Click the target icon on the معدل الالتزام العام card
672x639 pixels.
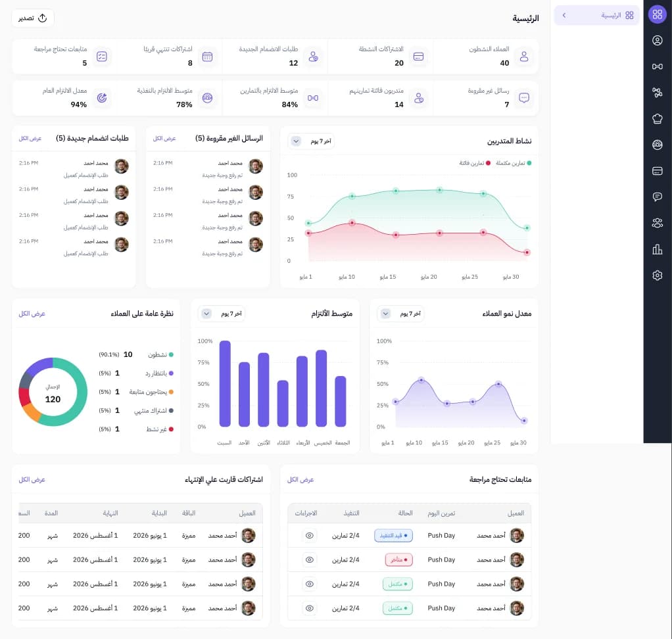101,98
